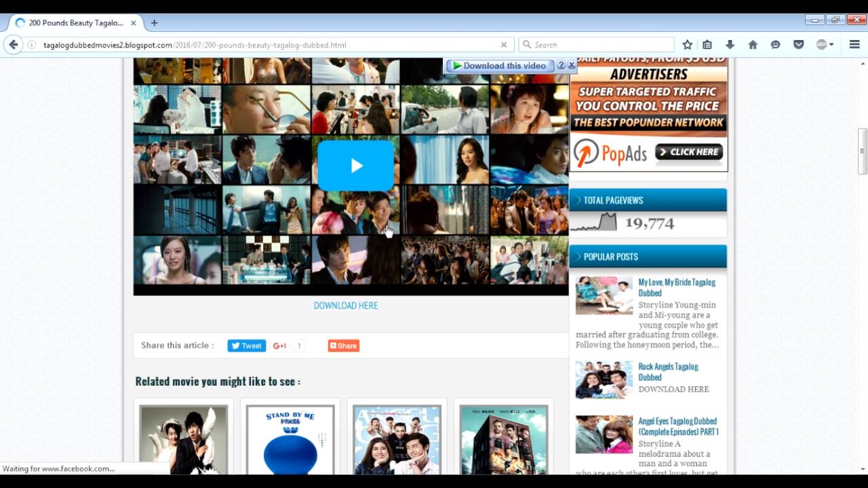
Task: Open help for the video download bar
Action: point(561,65)
